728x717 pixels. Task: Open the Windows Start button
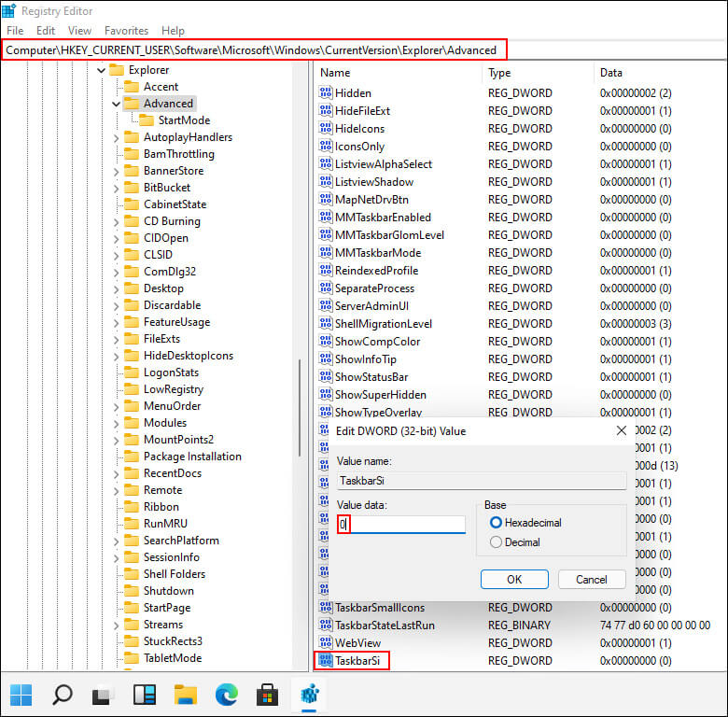pyautogui.click(x=21, y=696)
